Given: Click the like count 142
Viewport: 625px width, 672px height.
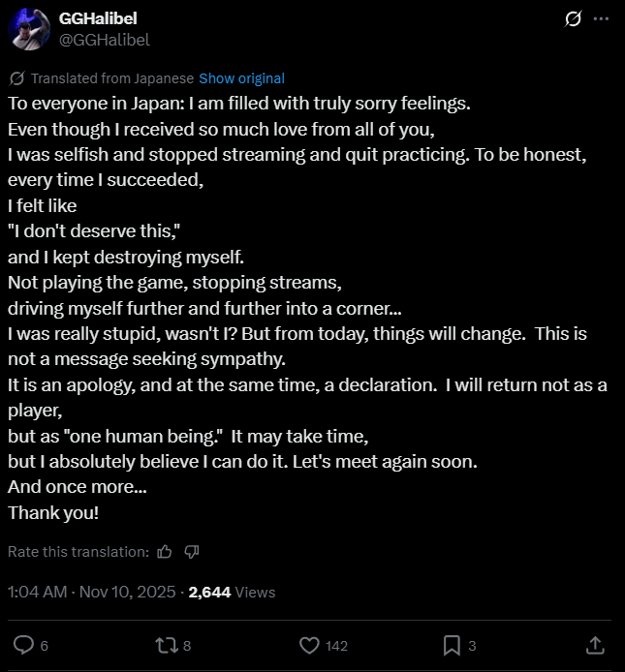Looking at the screenshot, I should point(336,646).
